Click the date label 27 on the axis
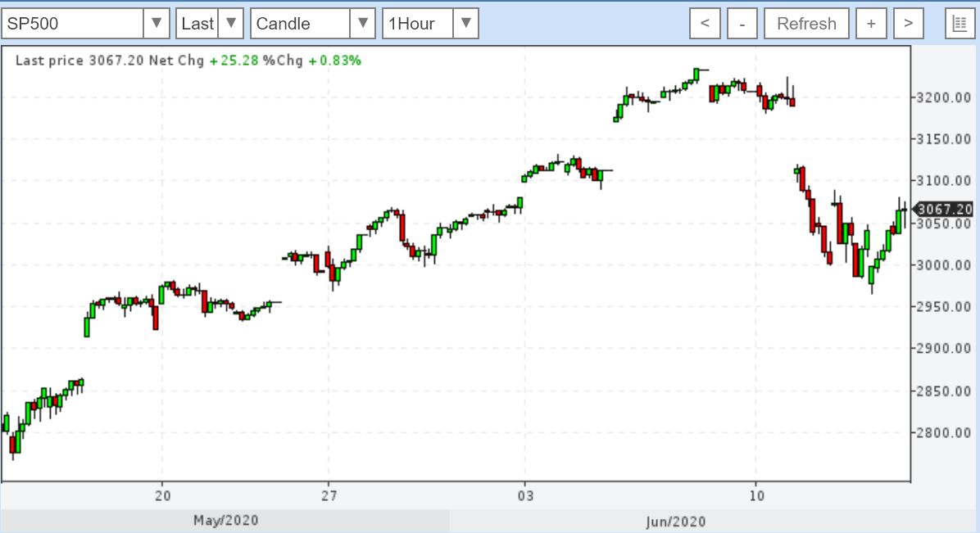The width and height of the screenshot is (980, 533). click(329, 496)
